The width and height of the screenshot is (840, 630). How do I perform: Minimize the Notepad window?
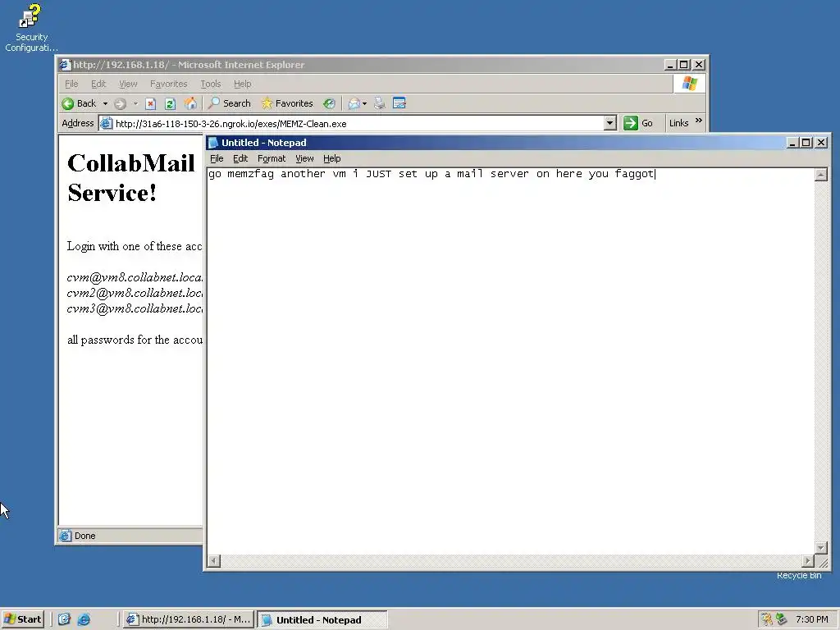792,143
